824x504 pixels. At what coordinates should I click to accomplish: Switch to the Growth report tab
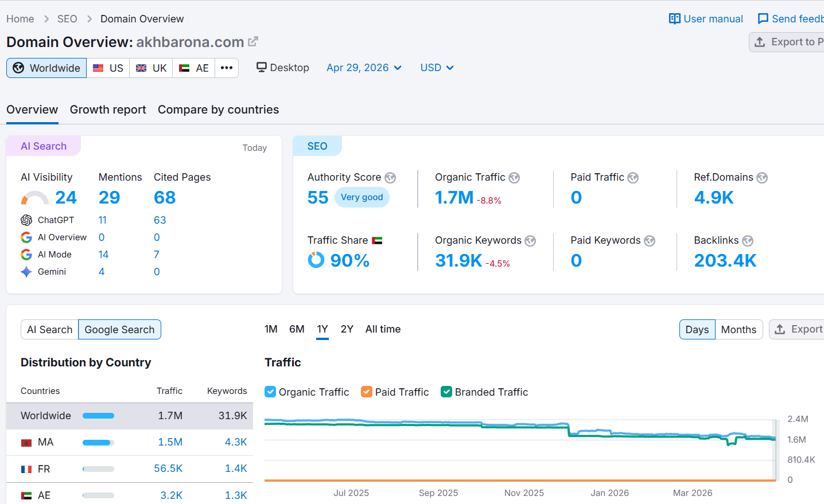(108, 110)
